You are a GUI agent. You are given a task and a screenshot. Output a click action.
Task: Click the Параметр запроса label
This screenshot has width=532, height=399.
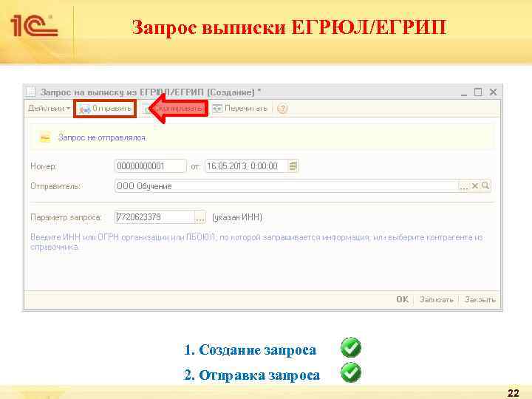66,217
